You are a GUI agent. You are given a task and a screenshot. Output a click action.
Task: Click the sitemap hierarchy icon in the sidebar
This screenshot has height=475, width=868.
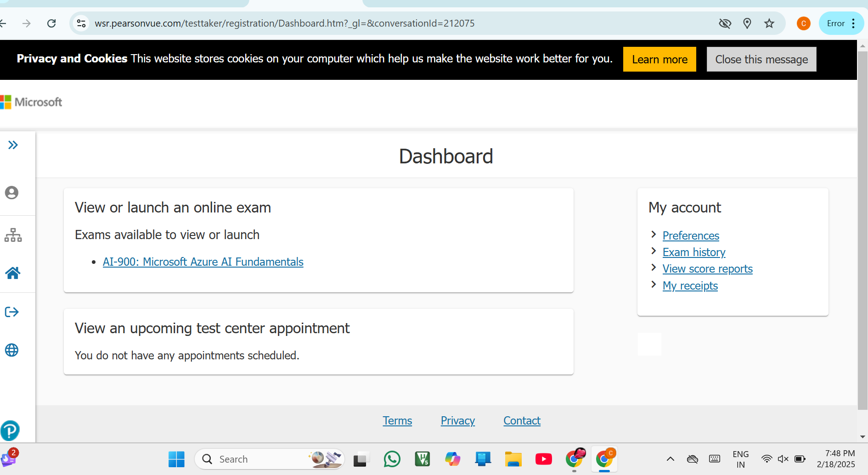13,235
